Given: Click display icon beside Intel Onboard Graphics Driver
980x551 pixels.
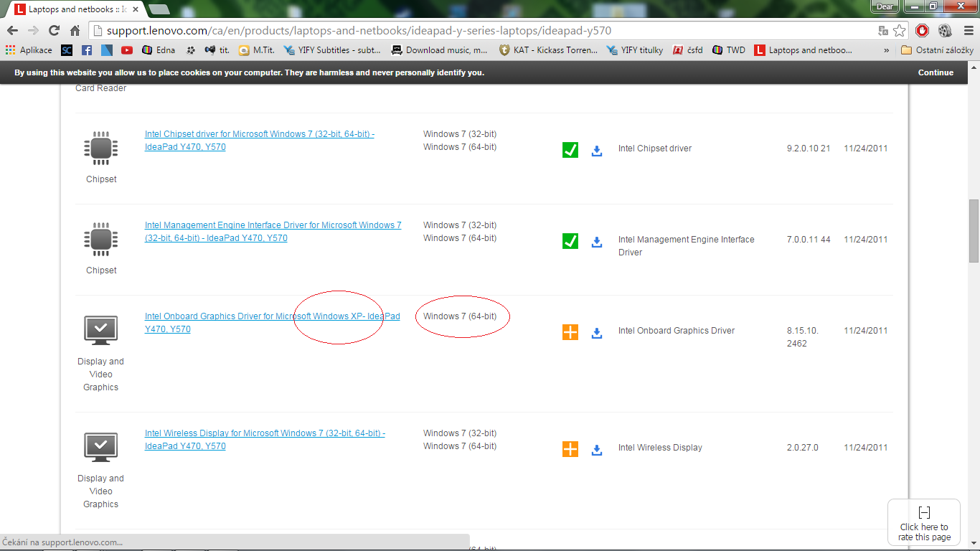Looking at the screenshot, I should click(x=101, y=330).
